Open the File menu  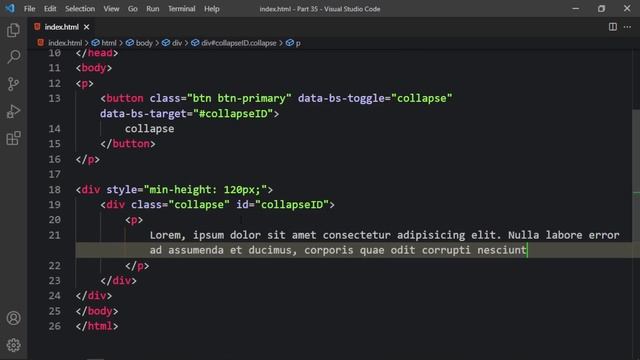point(29,9)
